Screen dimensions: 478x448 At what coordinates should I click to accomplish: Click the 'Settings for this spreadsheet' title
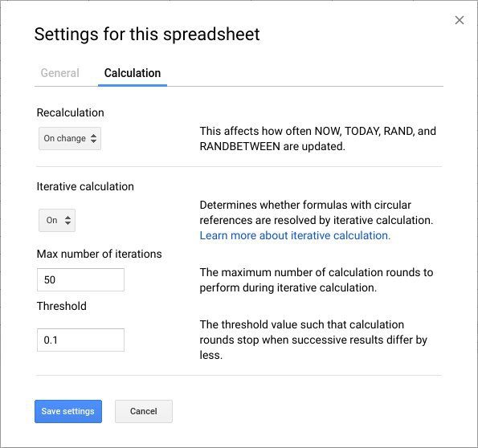coord(147,35)
